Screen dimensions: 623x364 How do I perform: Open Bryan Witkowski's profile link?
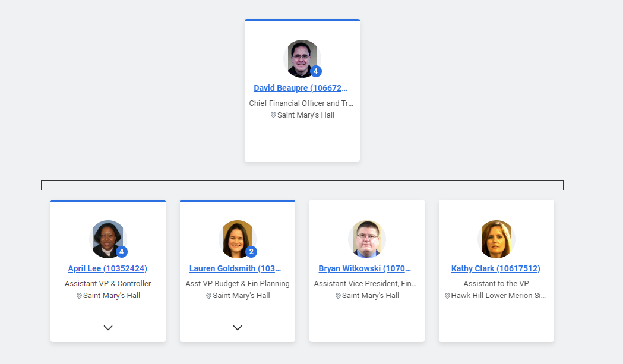365,268
